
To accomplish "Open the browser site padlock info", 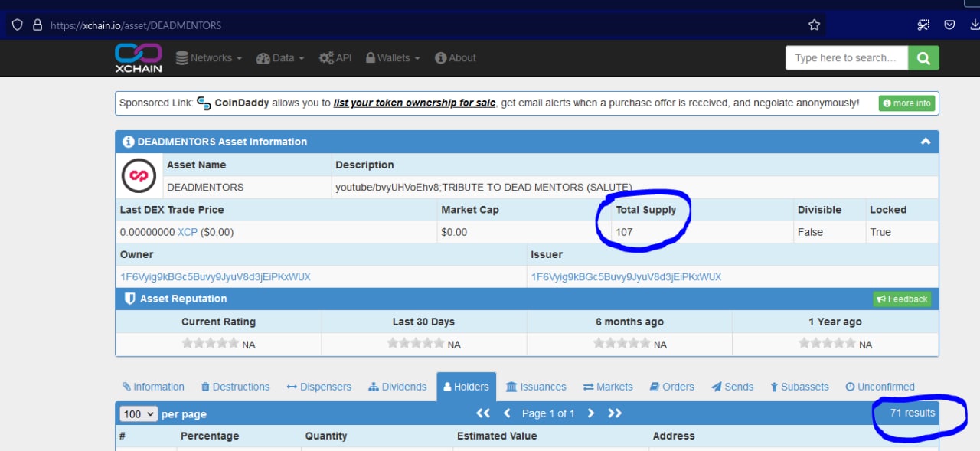I will (x=37, y=25).
